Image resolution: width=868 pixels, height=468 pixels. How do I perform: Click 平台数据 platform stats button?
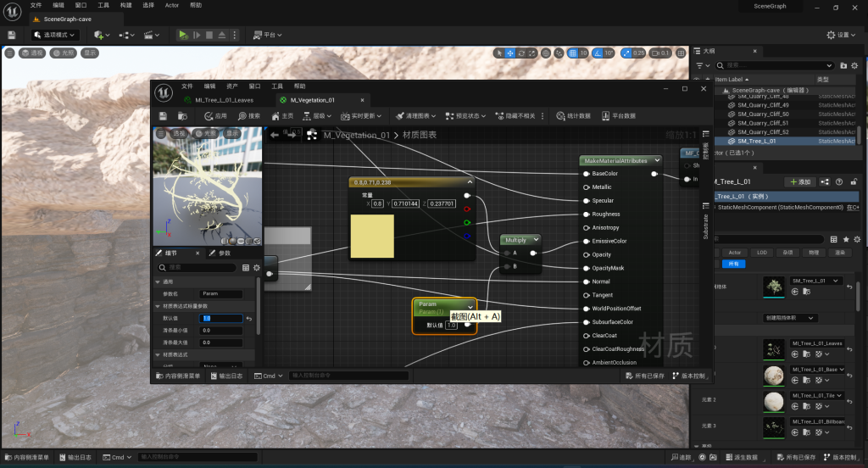[619, 116]
